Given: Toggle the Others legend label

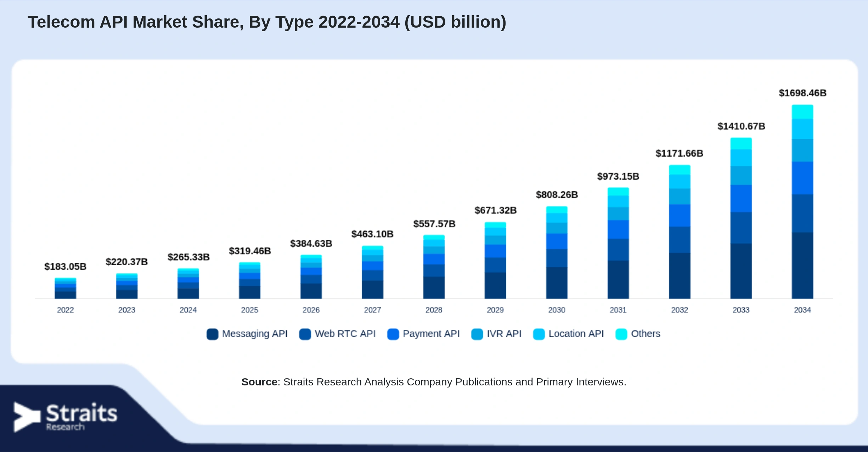Looking at the screenshot, I should pyautogui.click(x=646, y=334).
